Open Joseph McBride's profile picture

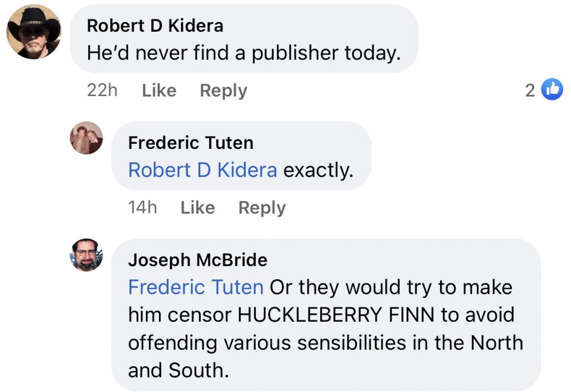pyautogui.click(x=86, y=255)
